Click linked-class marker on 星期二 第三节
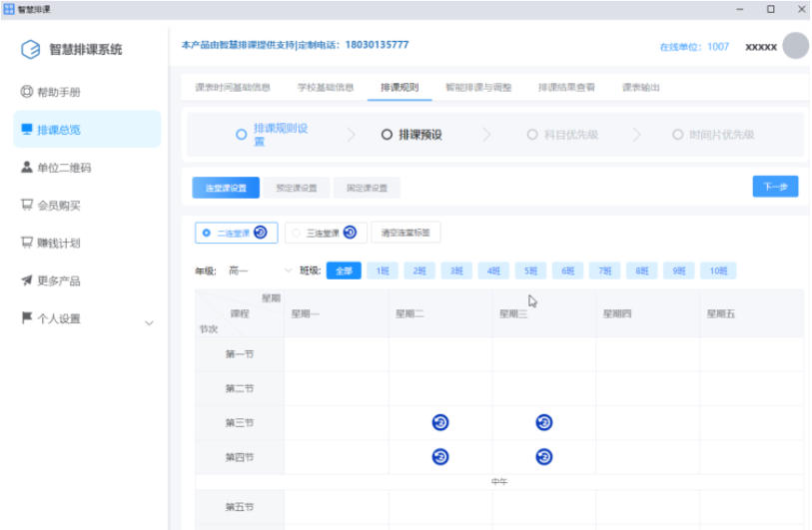 [439, 422]
